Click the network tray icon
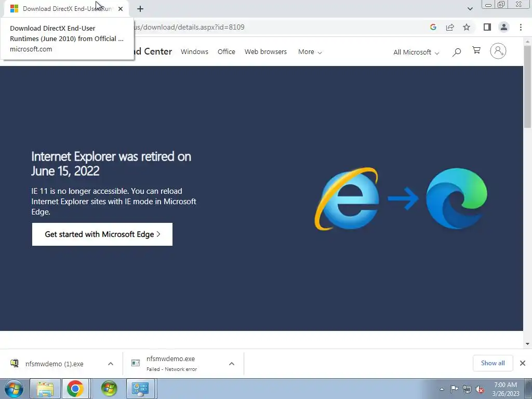This screenshot has height=399, width=532. pos(467,389)
